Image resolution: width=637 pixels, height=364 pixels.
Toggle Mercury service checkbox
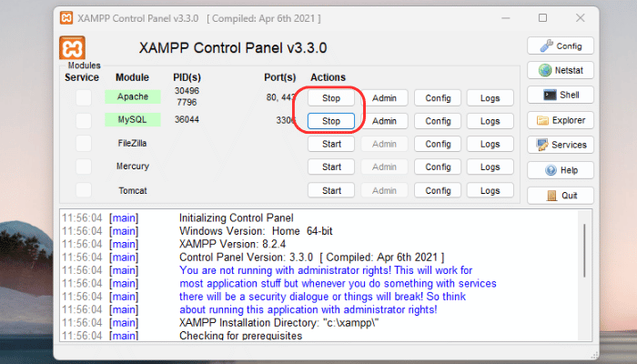pyautogui.click(x=84, y=167)
